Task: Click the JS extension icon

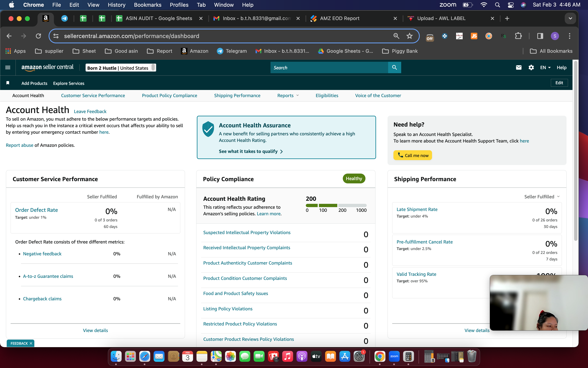Action: tap(474, 36)
